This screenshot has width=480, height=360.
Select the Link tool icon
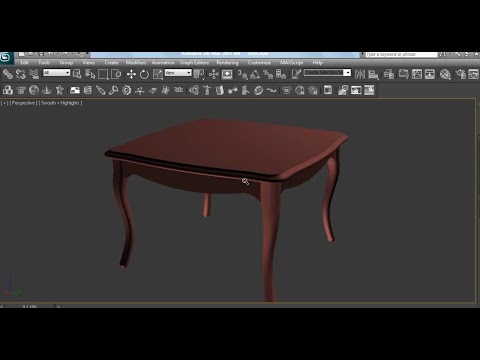8,74
